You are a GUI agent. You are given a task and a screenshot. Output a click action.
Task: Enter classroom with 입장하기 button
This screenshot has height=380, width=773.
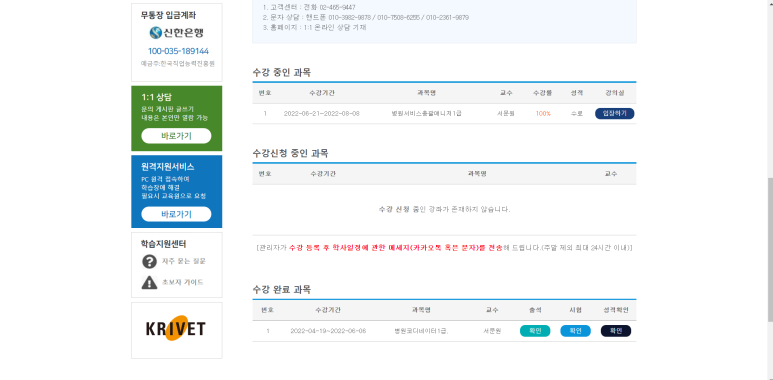614,113
